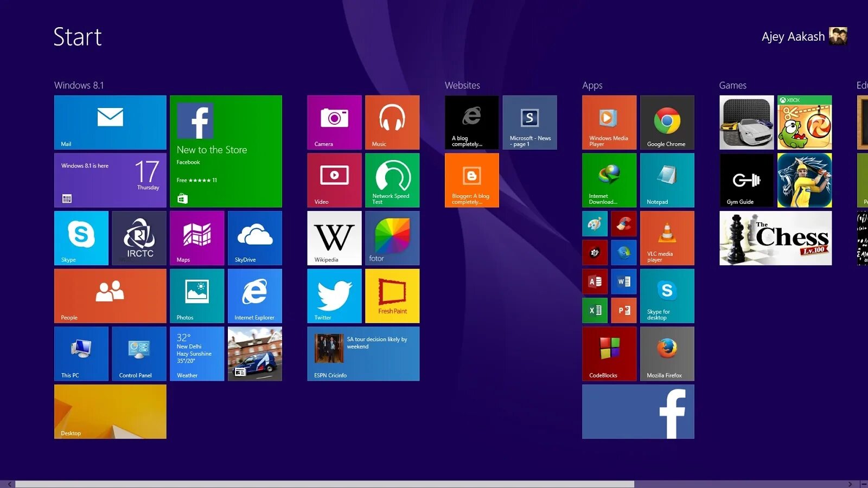868x488 pixels.
Task: Open the Xbox Cut the Rope game tile
Action: point(805,123)
